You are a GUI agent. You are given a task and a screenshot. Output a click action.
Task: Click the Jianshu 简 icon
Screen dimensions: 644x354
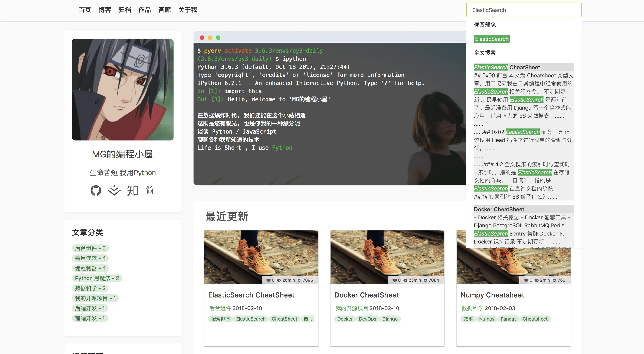150,190
